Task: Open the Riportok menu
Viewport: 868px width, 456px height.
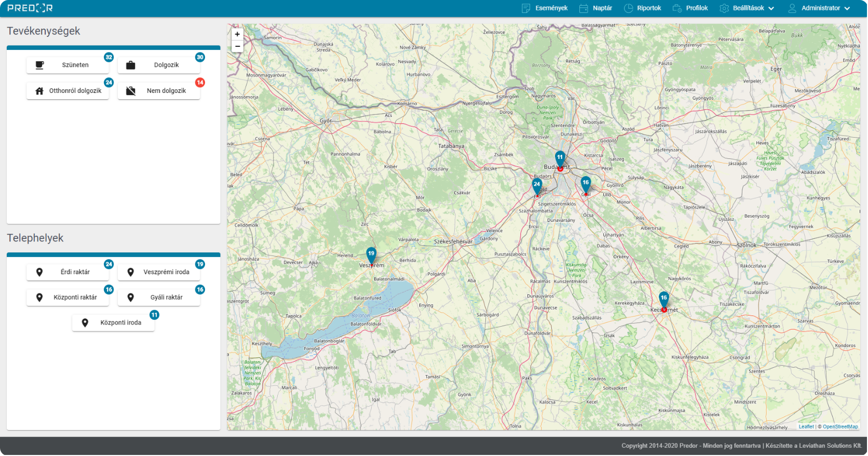Action: (642, 8)
